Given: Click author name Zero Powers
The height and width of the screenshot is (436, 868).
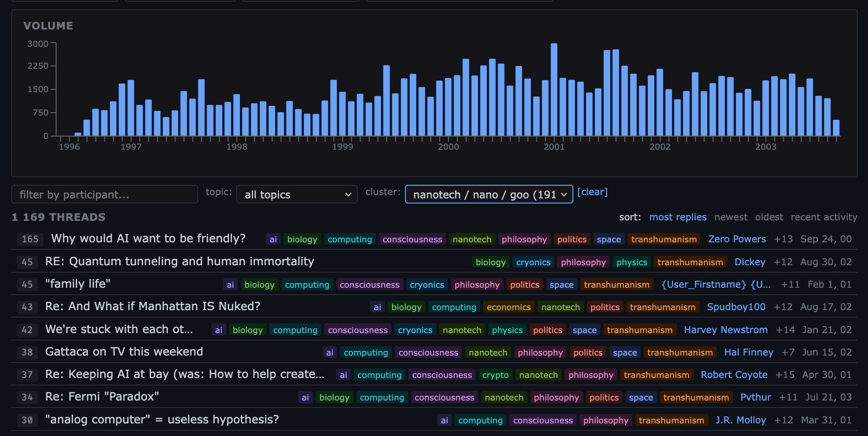Looking at the screenshot, I should pyautogui.click(x=737, y=239).
